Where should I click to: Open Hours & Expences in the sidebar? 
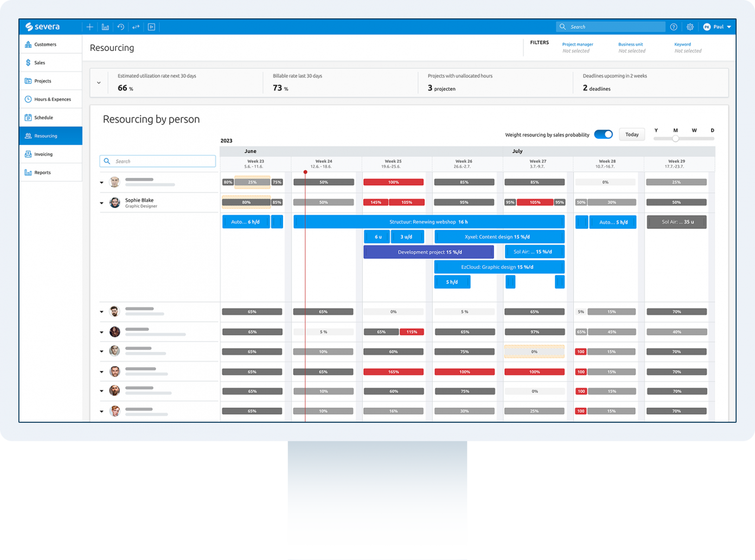click(x=50, y=99)
